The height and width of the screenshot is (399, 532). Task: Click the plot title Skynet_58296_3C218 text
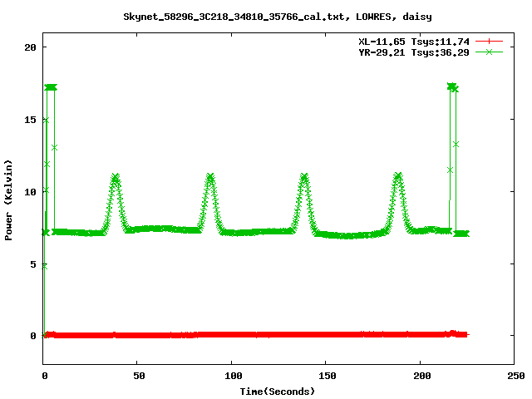pyautogui.click(x=278, y=17)
